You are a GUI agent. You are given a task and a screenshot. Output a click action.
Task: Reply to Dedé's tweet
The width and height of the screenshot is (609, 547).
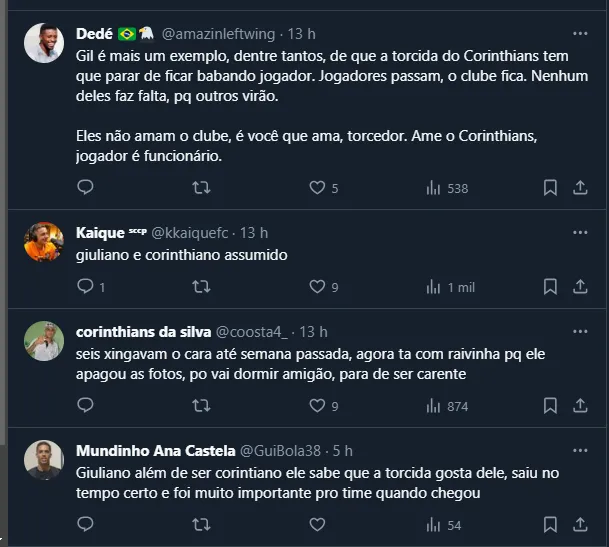click(86, 187)
